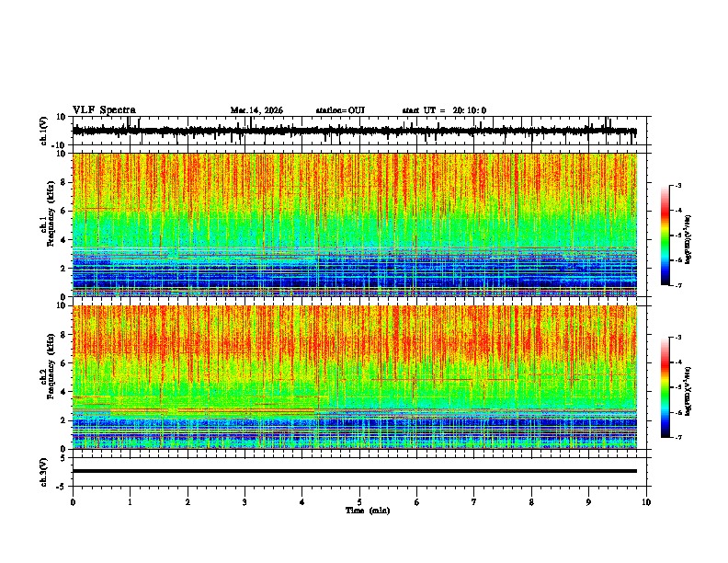
Task: Click the ch.2 color scale bar
Action: (665, 387)
